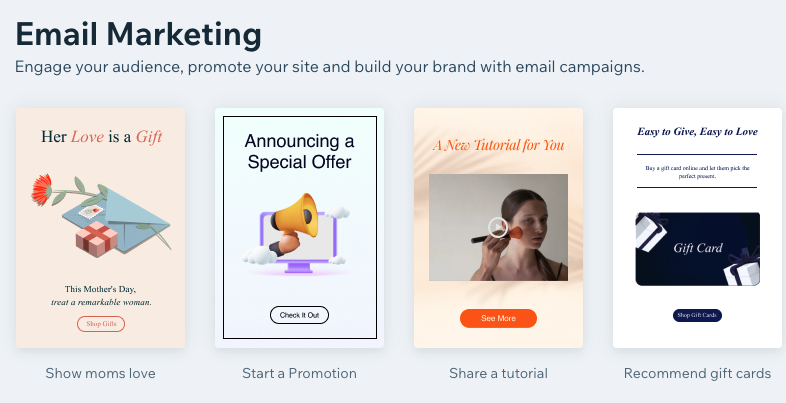
Task: Click the A New Tutorial for You heading
Action: pyautogui.click(x=498, y=145)
